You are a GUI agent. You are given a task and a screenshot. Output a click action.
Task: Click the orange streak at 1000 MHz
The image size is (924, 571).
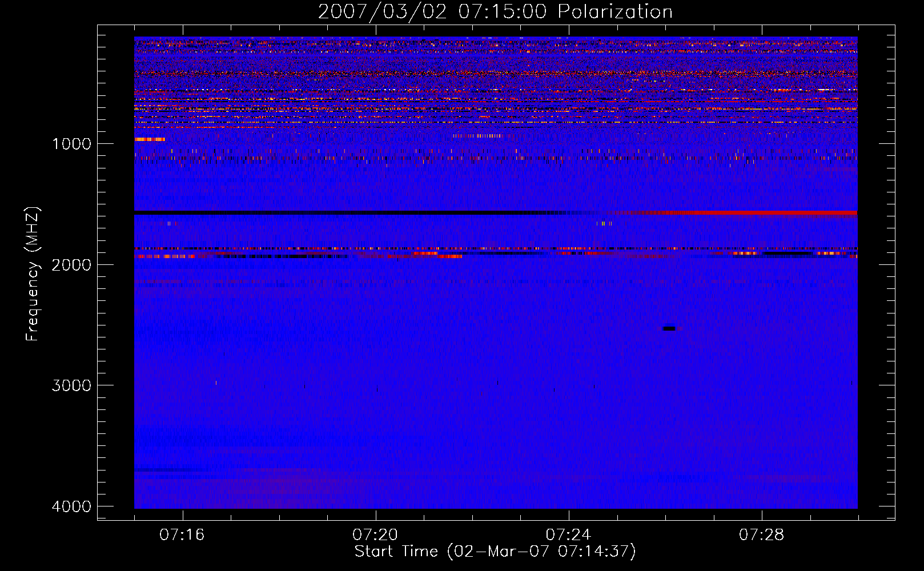(150, 139)
